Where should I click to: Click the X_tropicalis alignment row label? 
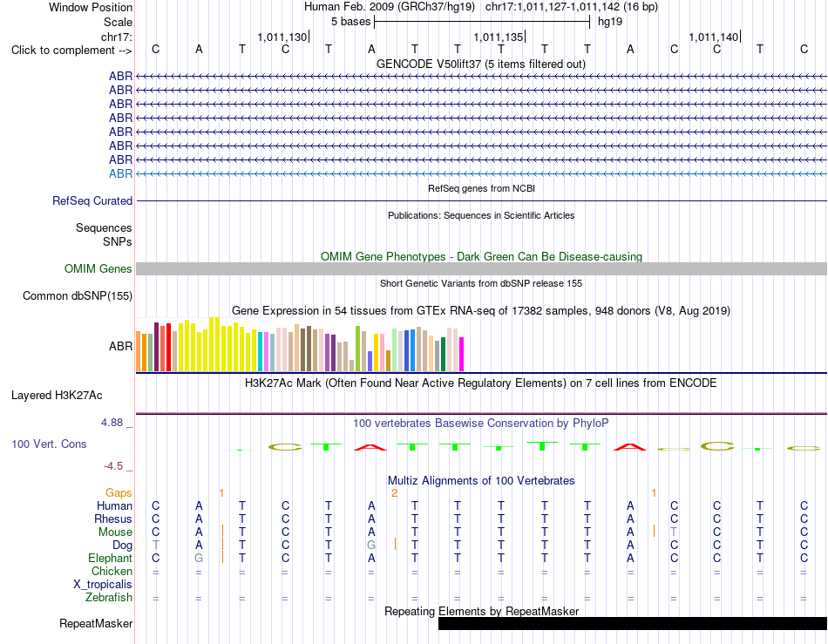(x=103, y=585)
